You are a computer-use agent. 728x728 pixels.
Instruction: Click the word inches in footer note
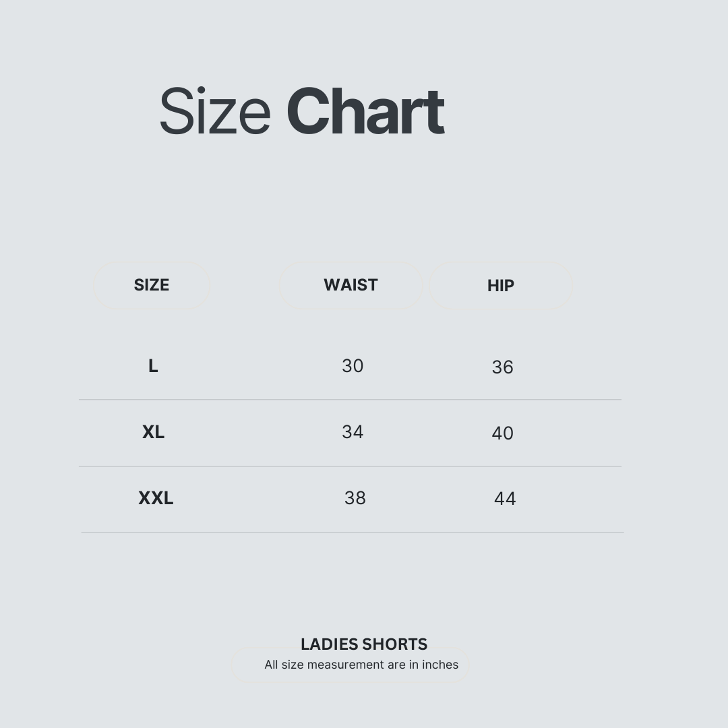click(440, 665)
